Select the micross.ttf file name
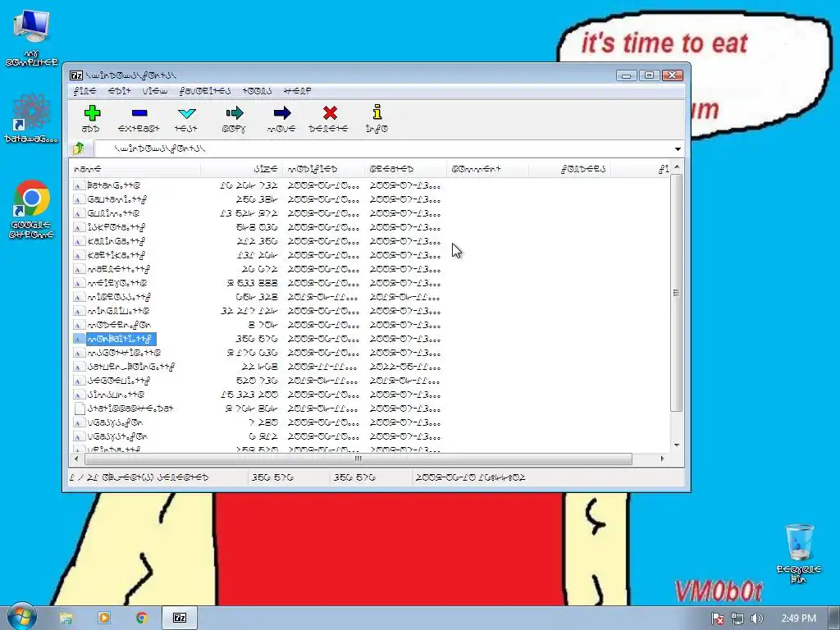This screenshot has width=840, height=630. pyautogui.click(x=119, y=297)
